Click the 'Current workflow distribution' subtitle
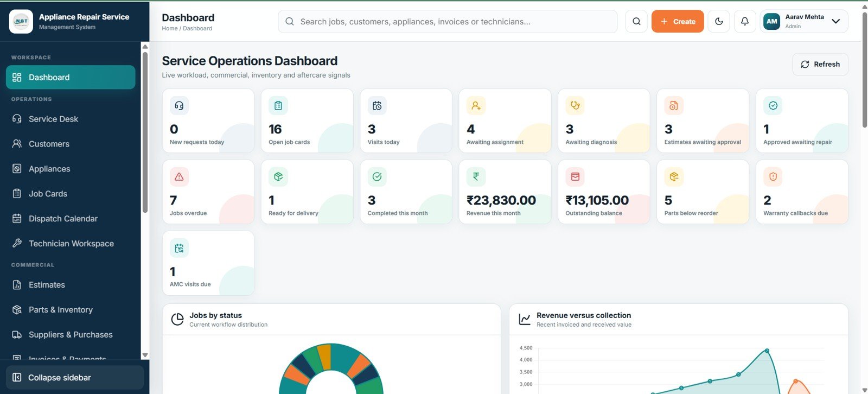 [x=228, y=325]
